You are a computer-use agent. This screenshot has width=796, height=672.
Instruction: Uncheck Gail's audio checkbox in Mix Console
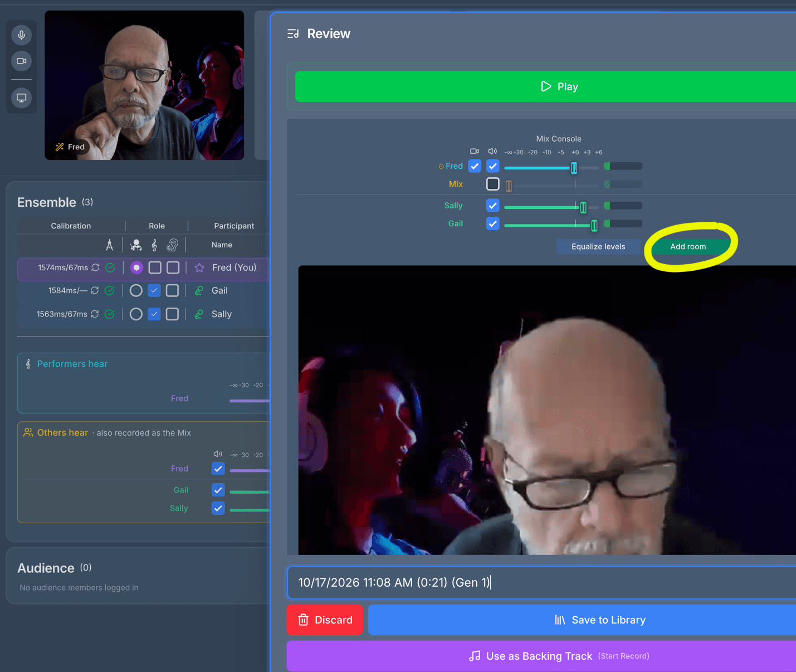493,223
